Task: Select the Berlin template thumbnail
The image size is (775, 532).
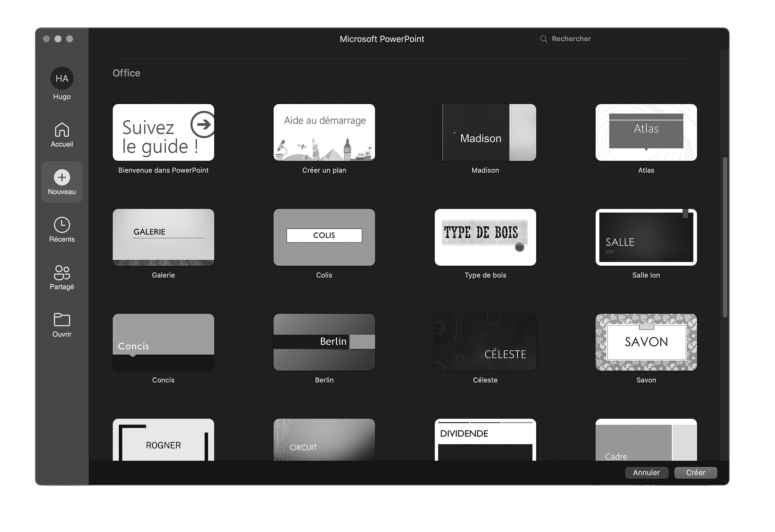Action: coord(324,342)
